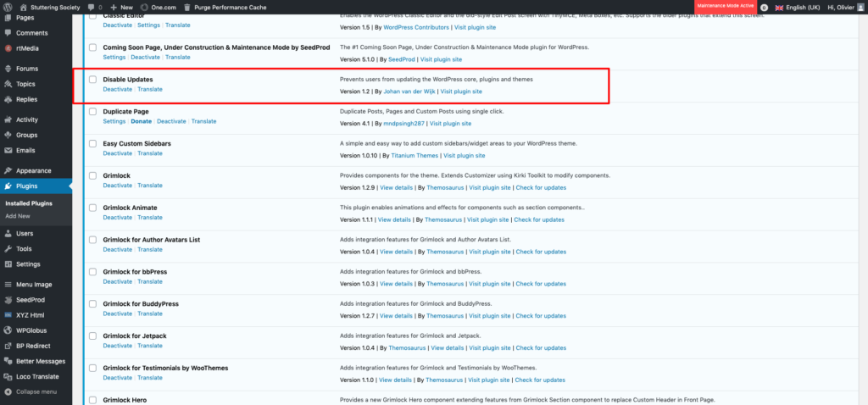Open rtMedia sidebar icon
868x405 pixels.
coord(8,48)
